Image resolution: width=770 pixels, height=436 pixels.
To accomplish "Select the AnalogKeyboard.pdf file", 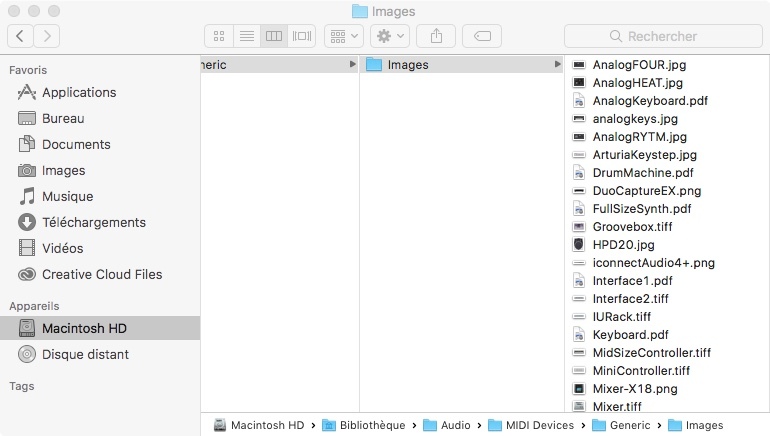I will [x=650, y=101].
